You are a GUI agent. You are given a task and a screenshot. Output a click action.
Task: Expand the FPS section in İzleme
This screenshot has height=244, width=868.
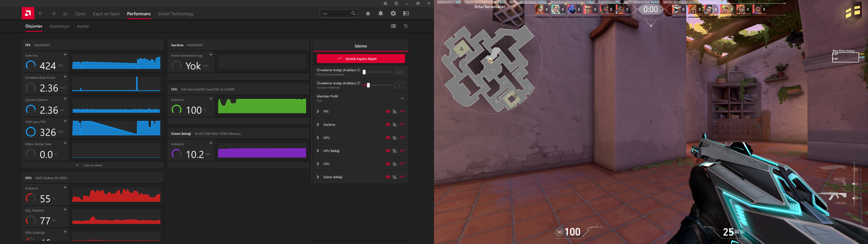click(318, 112)
